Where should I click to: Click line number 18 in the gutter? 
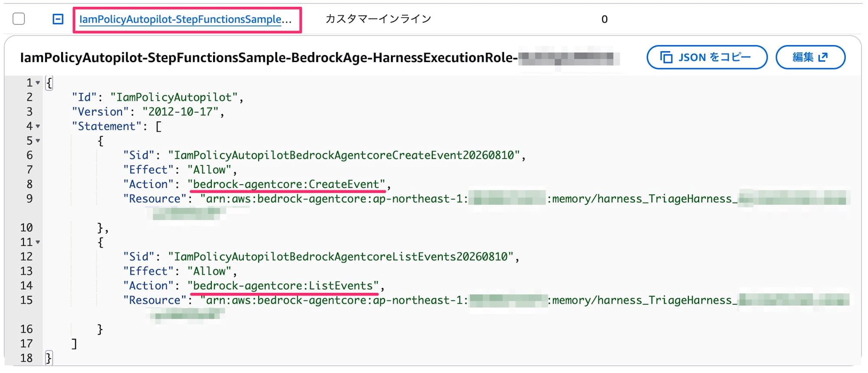pyautogui.click(x=26, y=358)
